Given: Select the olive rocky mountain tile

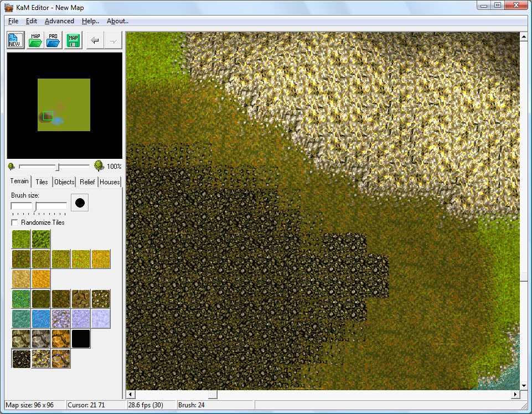Looking at the screenshot, I should click(x=21, y=339).
